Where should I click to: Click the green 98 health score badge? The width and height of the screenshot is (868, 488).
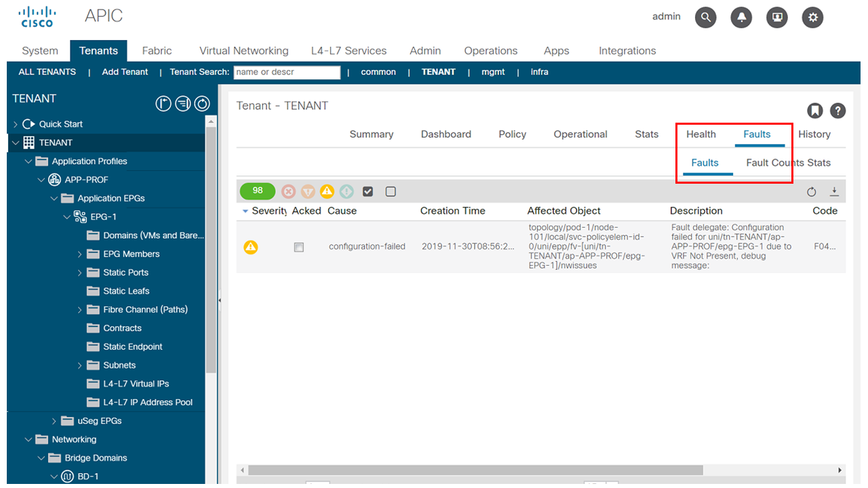pyautogui.click(x=258, y=191)
